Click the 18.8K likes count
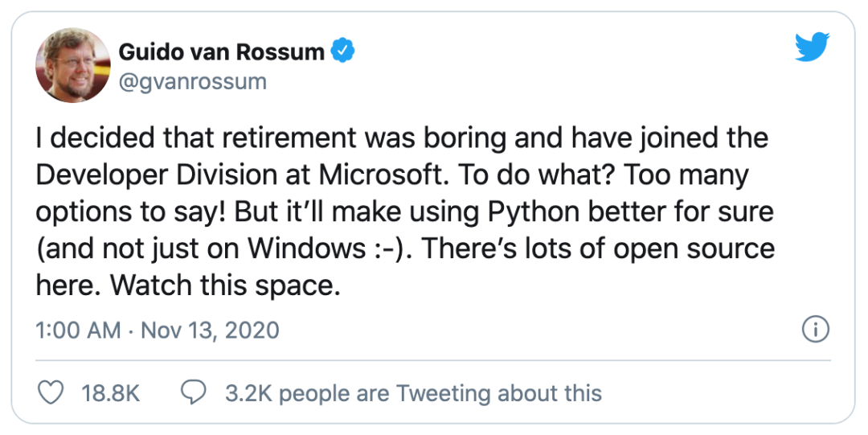The height and width of the screenshot is (435, 868). 111,393
